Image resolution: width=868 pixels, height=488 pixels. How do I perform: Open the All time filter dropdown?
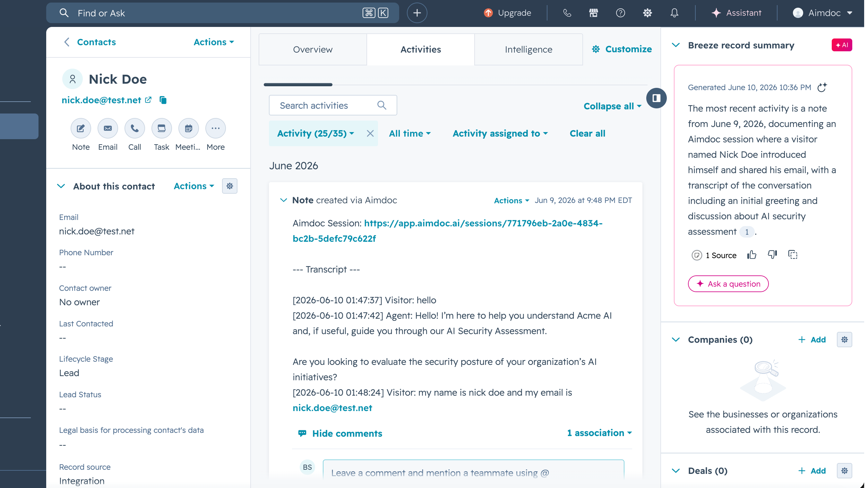tap(410, 133)
